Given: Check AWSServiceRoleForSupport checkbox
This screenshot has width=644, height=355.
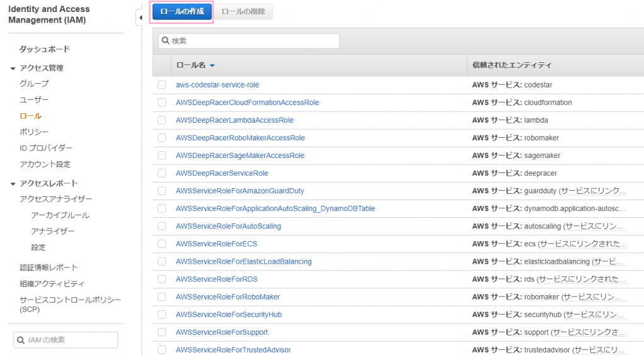Looking at the screenshot, I should [162, 332].
